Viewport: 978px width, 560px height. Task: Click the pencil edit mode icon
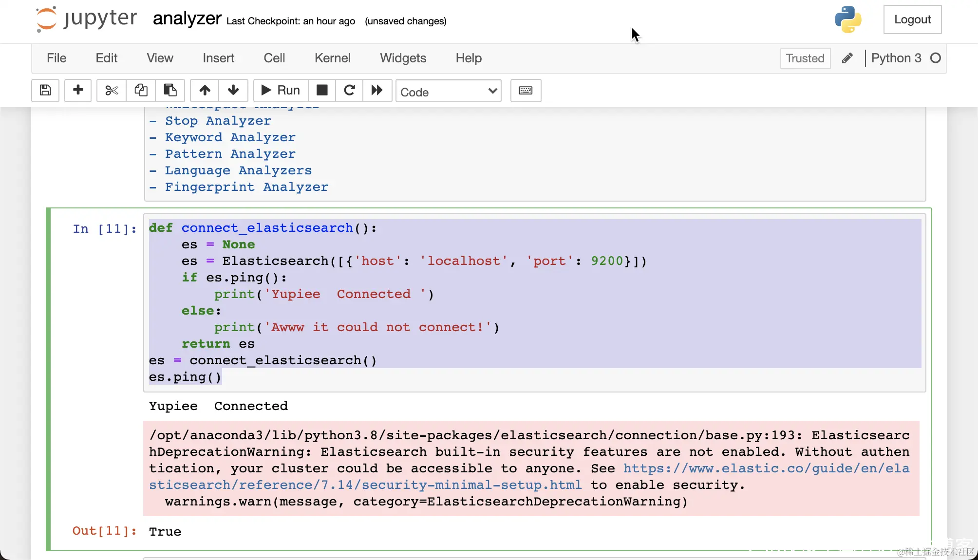click(847, 58)
